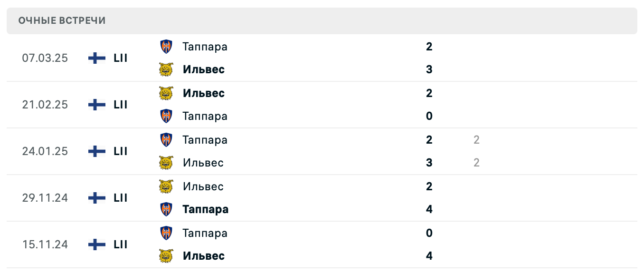Viewport: 644px width, 274px height.
Task: Click Tappara logo in 07.03.25 match
Action: click(x=166, y=47)
